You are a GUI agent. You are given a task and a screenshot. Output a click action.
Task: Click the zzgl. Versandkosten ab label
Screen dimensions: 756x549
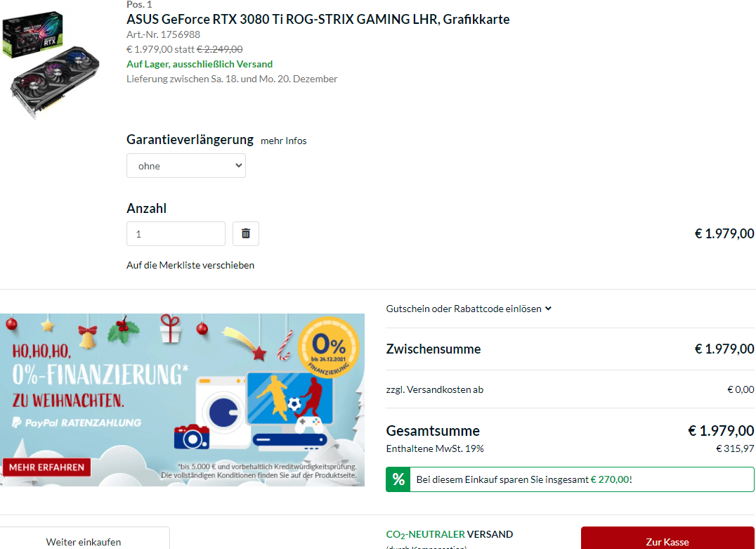click(x=434, y=390)
